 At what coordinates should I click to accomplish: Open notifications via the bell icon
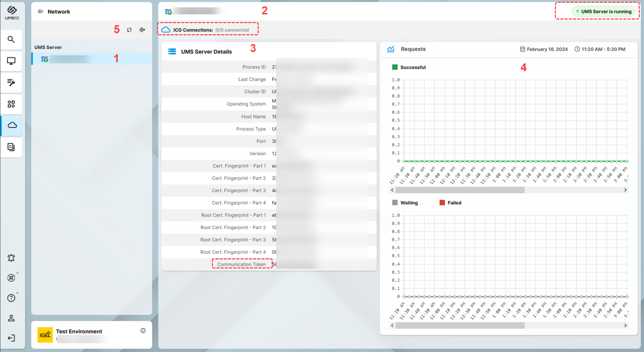(x=11, y=258)
